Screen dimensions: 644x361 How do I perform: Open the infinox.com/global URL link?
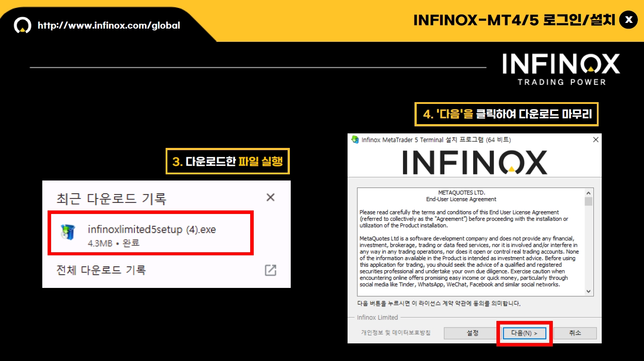pos(109,26)
